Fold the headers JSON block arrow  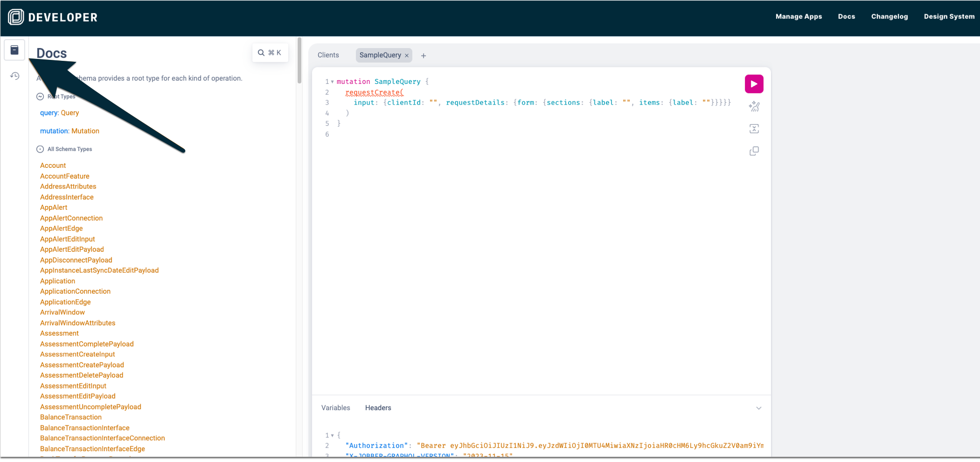(332, 436)
